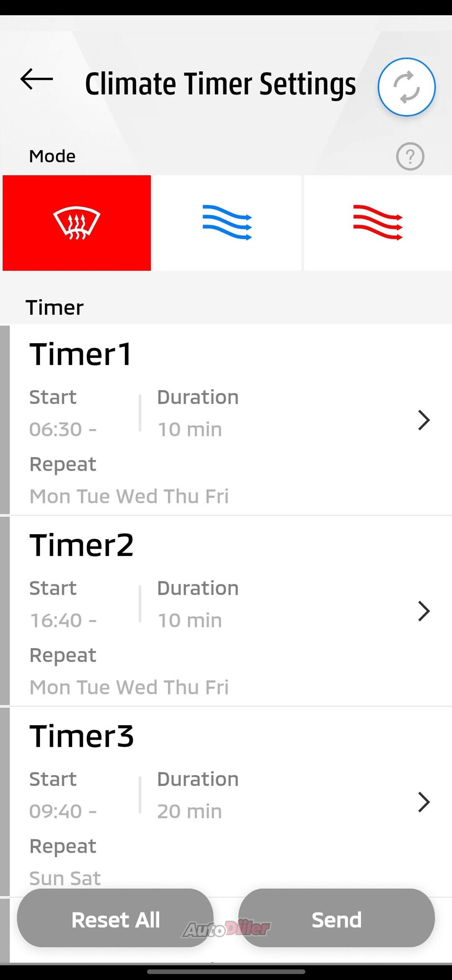Expand Timer3 details chevron
The height and width of the screenshot is (980, 452).
(423, 802)
